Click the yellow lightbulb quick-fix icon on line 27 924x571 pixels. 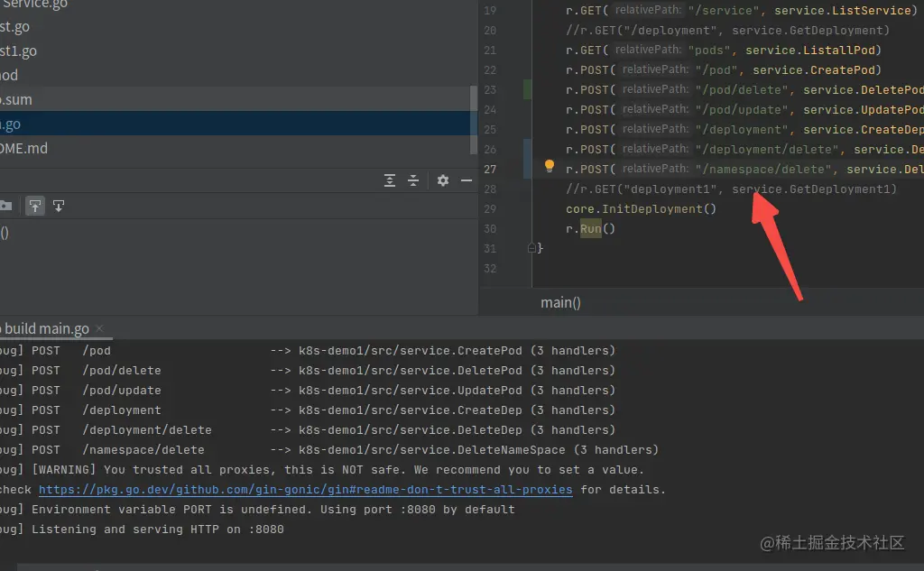click(x=550, y=166)
